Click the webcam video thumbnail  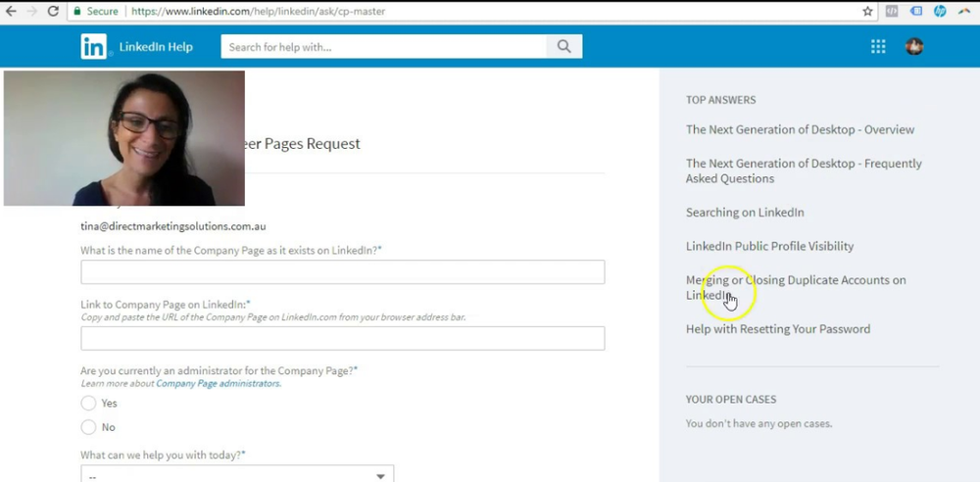pyautogui.click(x=123, y=138)
